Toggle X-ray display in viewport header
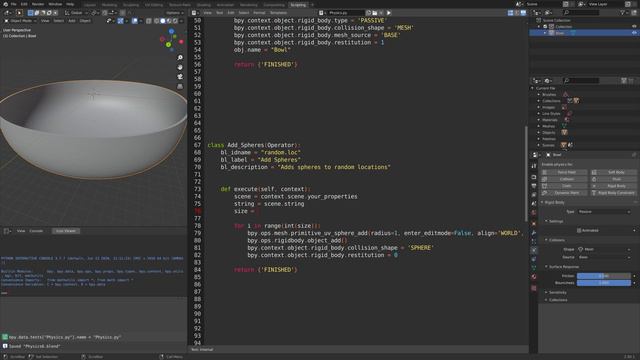Image resolution: width=640 pixels, height=360 pixels. [x=149, y=20]
